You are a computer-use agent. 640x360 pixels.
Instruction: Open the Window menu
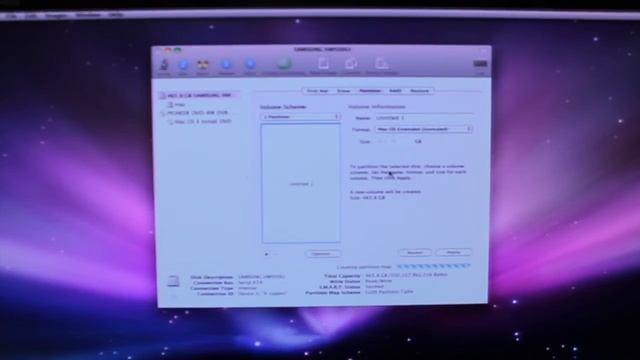(88, 16)
